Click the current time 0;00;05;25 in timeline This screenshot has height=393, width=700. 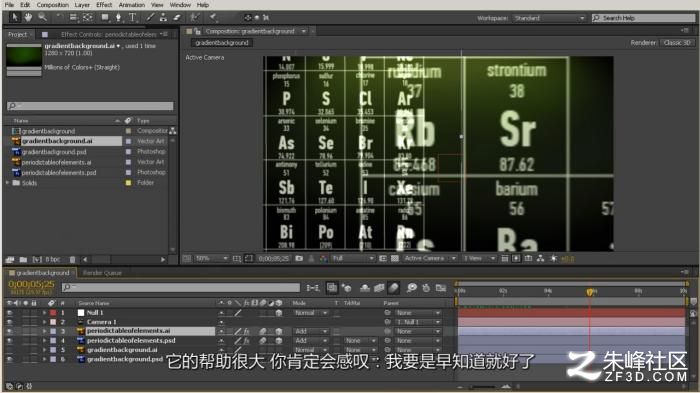(x=31, y=284)
